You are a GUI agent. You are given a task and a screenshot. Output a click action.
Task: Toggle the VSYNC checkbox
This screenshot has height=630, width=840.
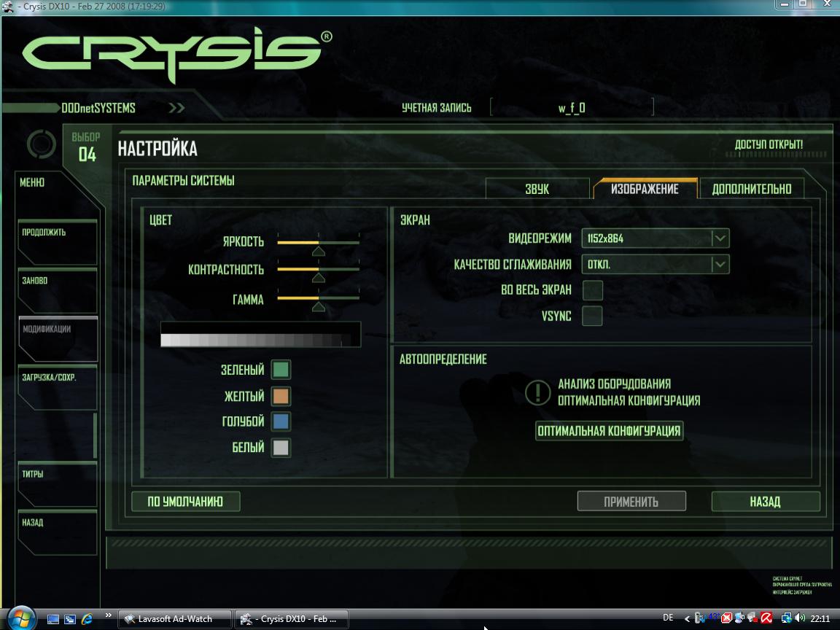click(x=593, y=316)
